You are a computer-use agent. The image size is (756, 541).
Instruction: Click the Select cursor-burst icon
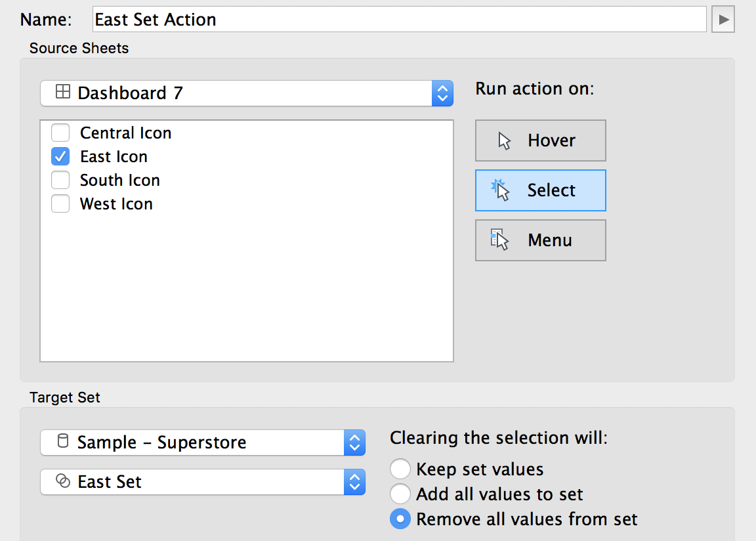[x=500, y=190]
